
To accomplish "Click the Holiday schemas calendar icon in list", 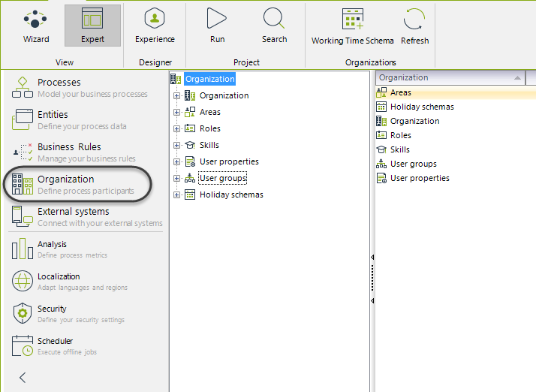I will (381, 107).
